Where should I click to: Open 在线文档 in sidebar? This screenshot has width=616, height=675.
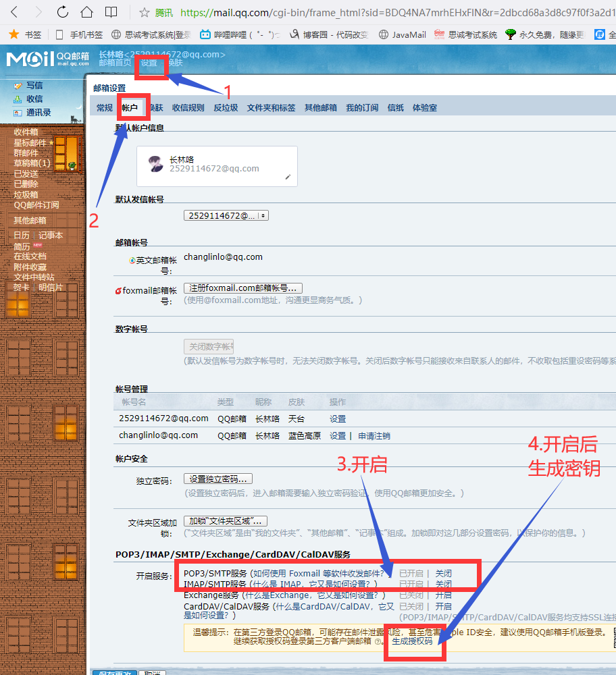30,256
